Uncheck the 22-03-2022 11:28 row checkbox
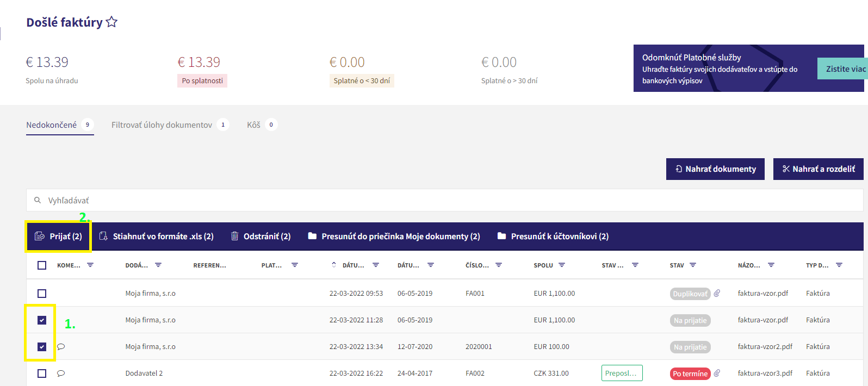The image size is (868, 386). pyautogui.click(x=42, y=320)
